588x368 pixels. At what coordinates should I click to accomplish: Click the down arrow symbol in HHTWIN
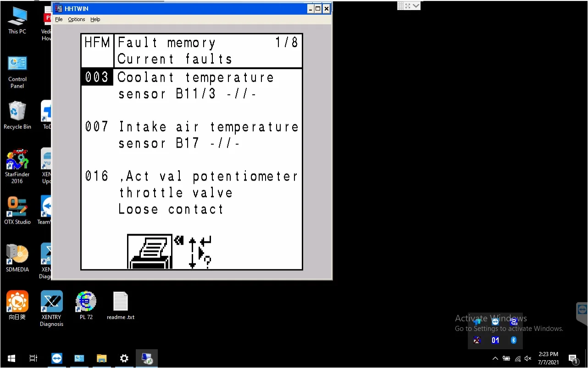(x=192, y=261)
